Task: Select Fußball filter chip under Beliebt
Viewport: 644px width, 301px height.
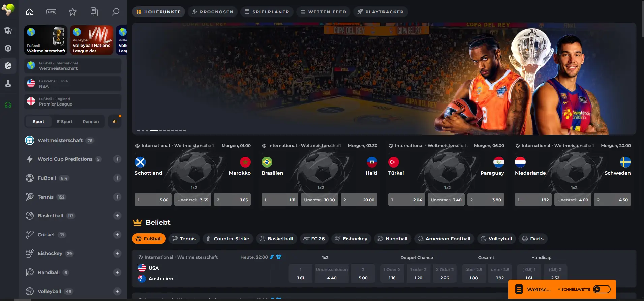Action: [149, 239]
